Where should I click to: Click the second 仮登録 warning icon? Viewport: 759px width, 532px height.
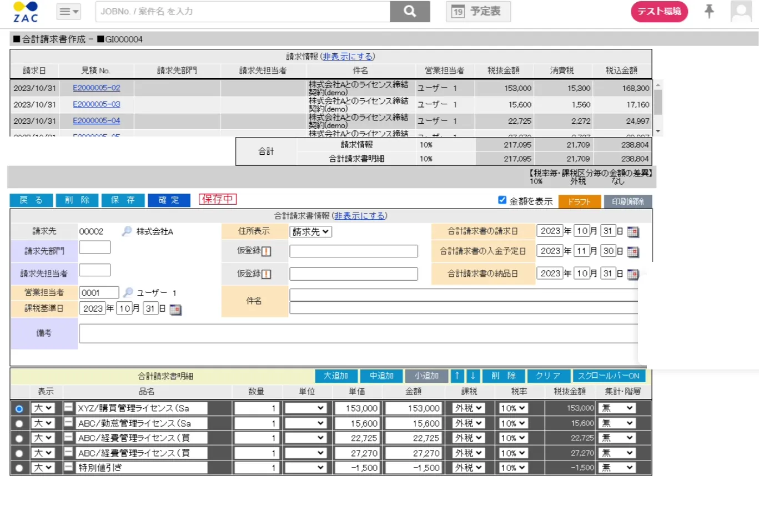tap(267, 274)
